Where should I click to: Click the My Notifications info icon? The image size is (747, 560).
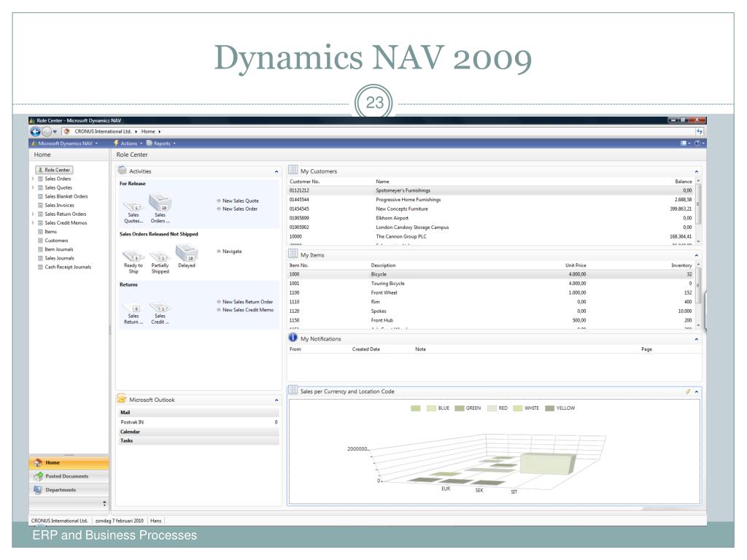pos(293,338)
